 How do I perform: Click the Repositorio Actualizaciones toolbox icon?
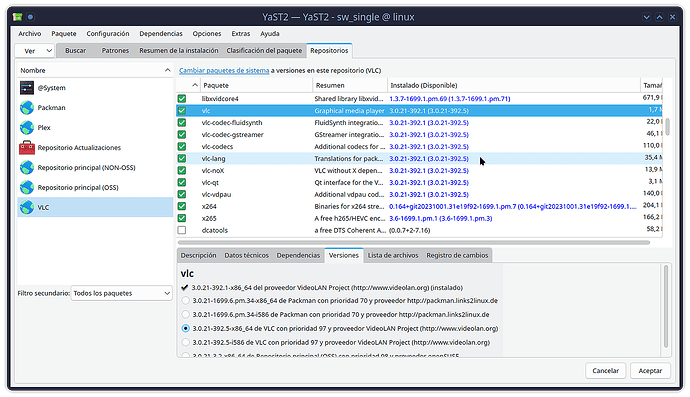click(x=27, y=147)
